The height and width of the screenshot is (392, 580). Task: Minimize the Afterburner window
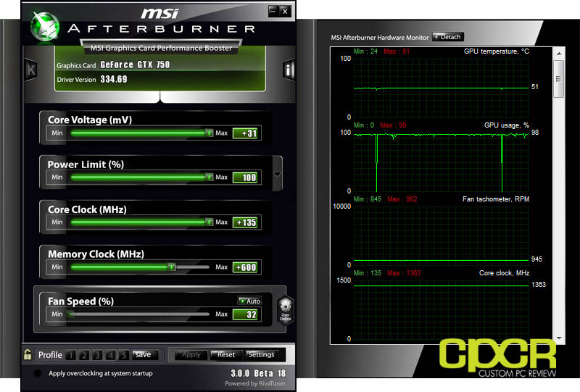(273, 11)
